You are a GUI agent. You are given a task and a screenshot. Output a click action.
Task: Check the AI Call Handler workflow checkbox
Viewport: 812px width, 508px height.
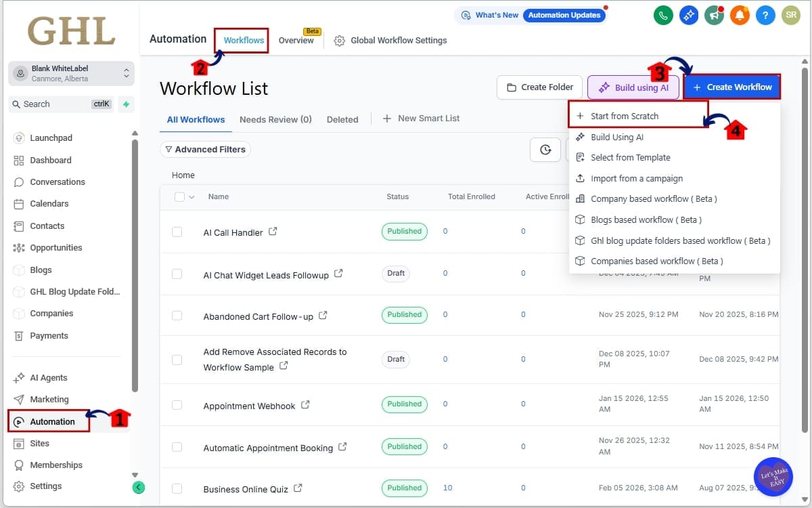178,231
